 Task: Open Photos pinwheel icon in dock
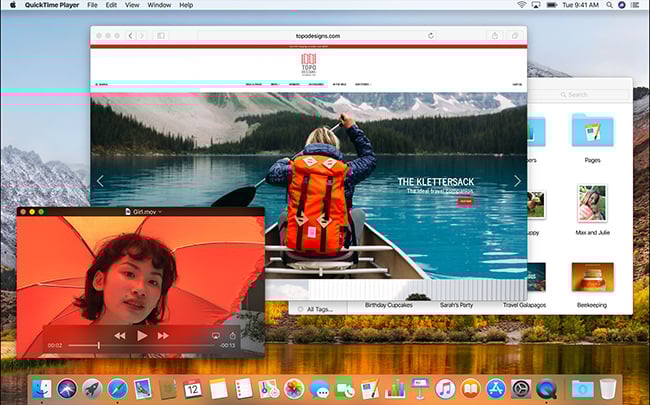click(x=294, y=389)
